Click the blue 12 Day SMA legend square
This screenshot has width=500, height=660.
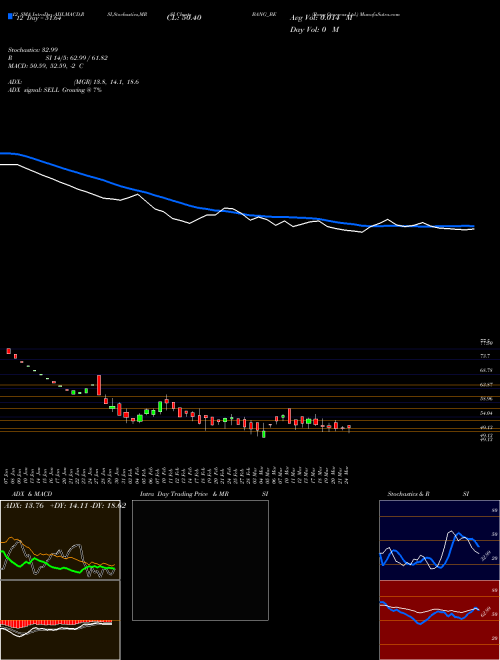point(10,16)
